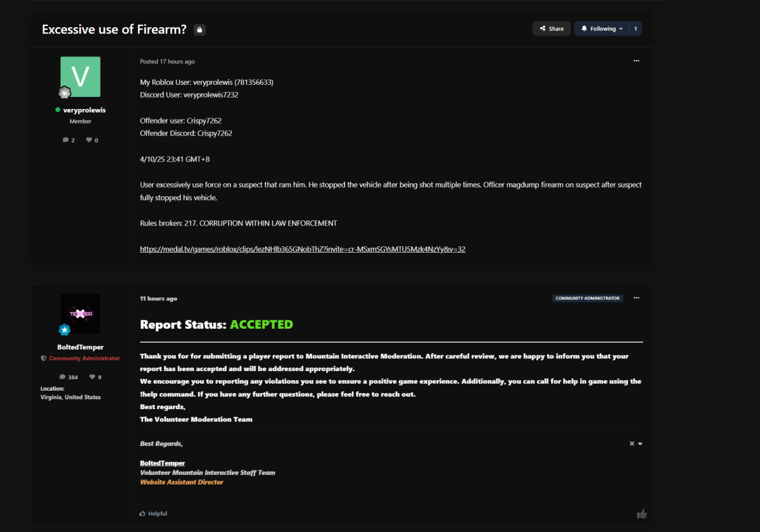Share this topic
The image size is (760, 532).
tap(551, 28)
